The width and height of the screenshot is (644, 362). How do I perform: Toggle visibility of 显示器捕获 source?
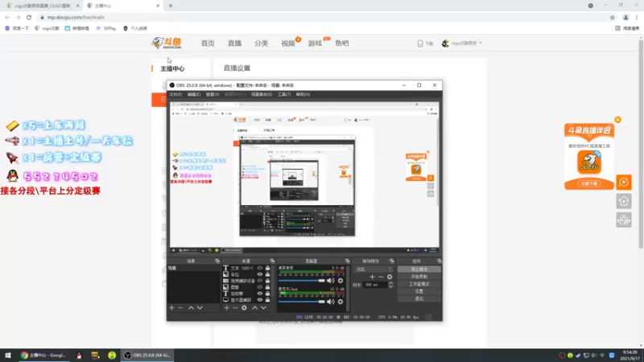(259, 300)
